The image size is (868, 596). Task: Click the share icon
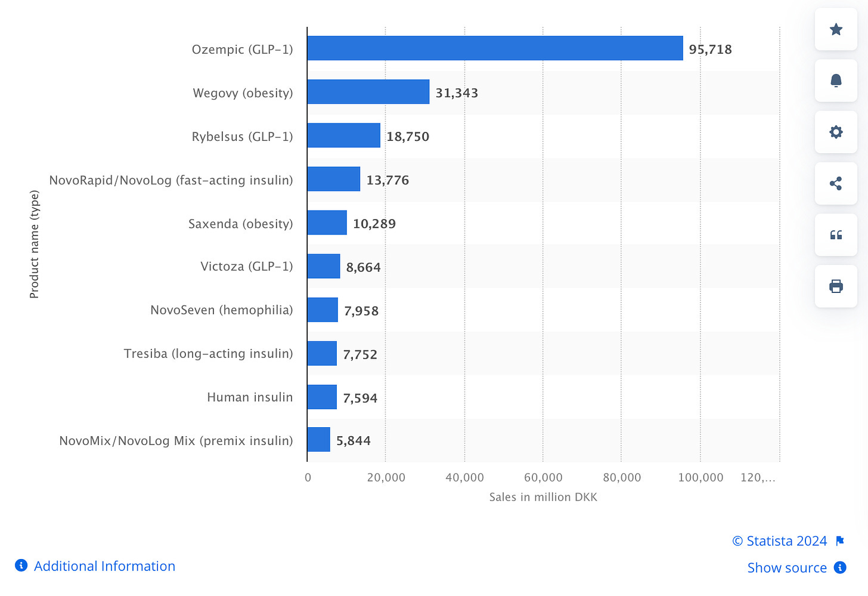pyautogui.click(x=836, y=183)
